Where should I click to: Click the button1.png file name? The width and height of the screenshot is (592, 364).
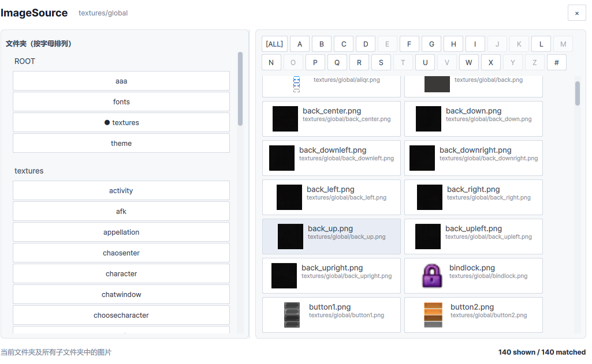coord(330,307)
